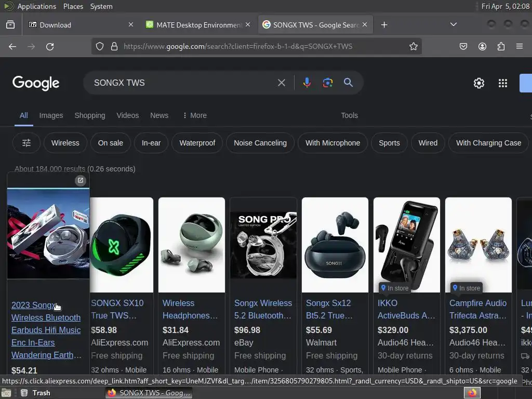The width and height of the screenshot is (532, 399).
Task: Toggle the Wired filter chip
Action: [x=428, y=143]
